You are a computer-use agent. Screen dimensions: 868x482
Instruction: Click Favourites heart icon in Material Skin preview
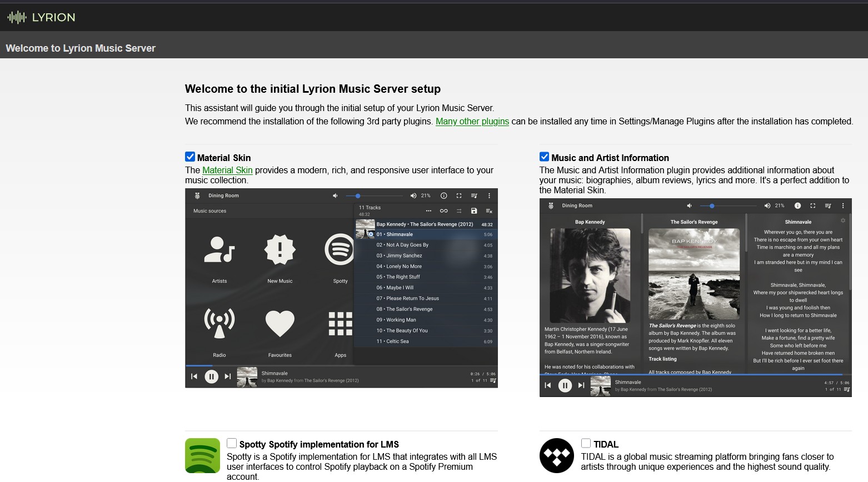(x=280, y=324)
